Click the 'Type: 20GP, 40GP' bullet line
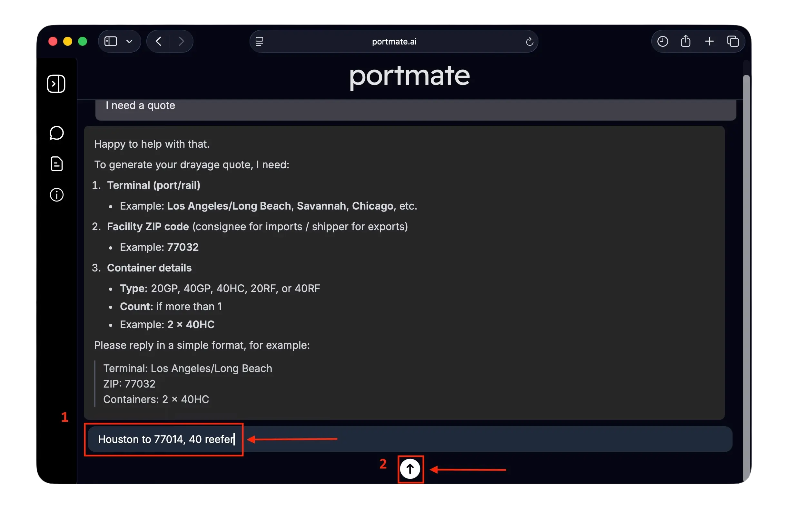 tap(220, 289)
